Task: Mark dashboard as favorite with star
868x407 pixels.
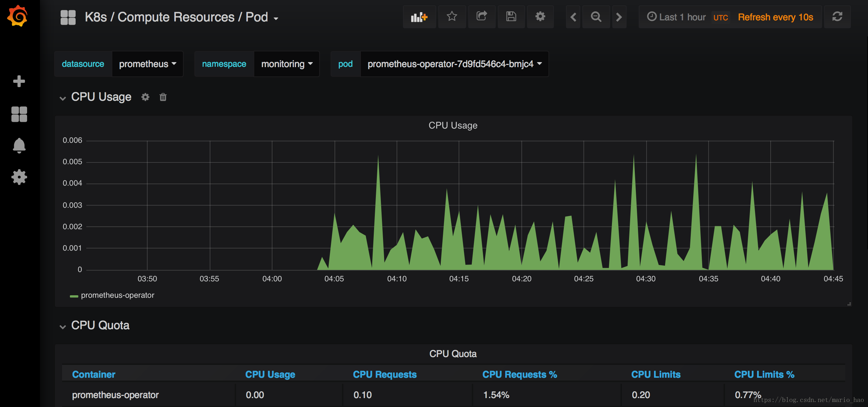Action: click(452, 17)
